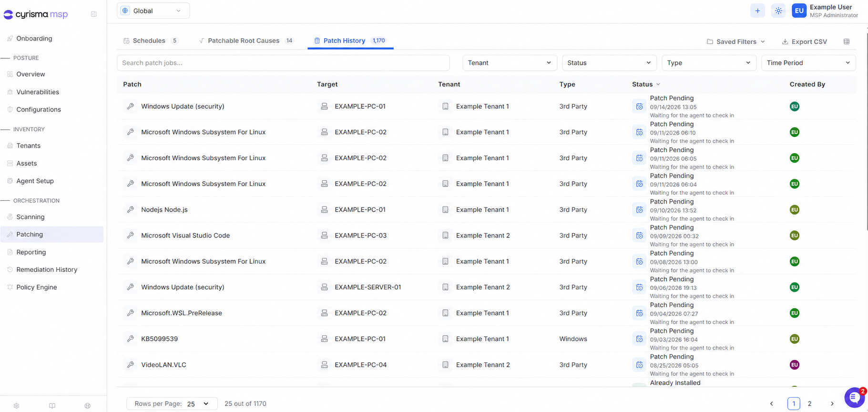
Task: Open the Tenant filter dropdown
Action: [x=510, y=63]
